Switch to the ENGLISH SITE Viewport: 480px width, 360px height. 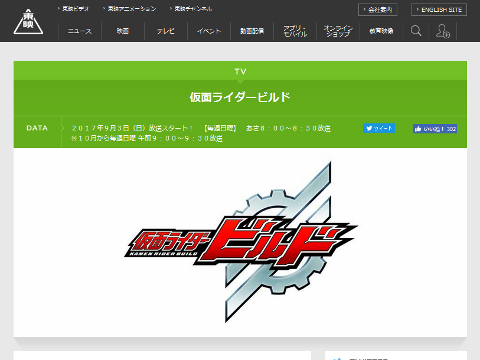(x=439, y=10)
